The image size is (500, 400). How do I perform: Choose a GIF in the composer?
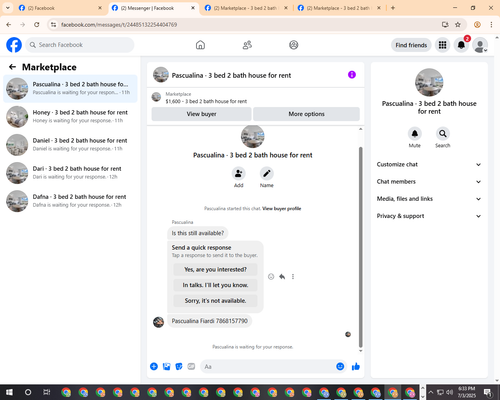click(x=191, y=367)
